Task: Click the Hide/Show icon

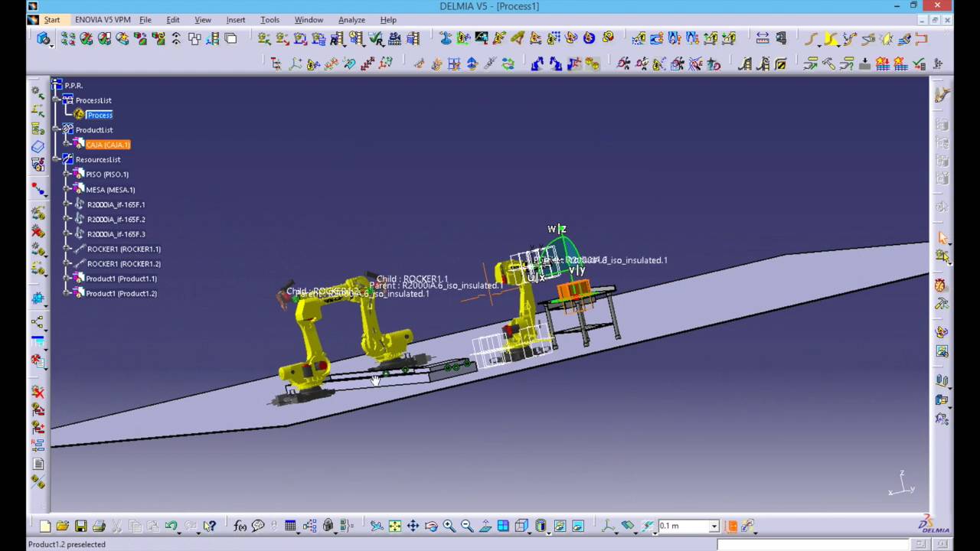Action: [560, 527]
